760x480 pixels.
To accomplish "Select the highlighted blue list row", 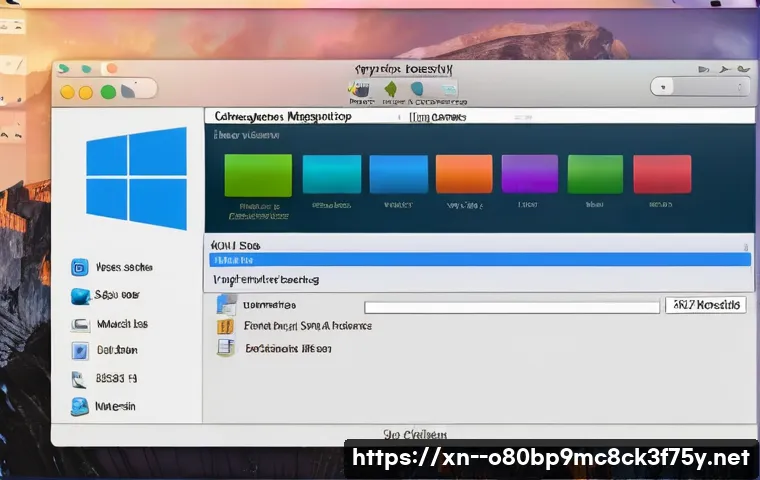I will (x=480, y=260).
